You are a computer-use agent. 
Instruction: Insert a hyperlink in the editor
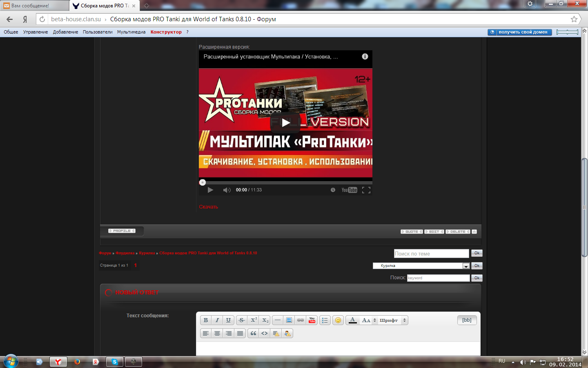tap(301, 321)
